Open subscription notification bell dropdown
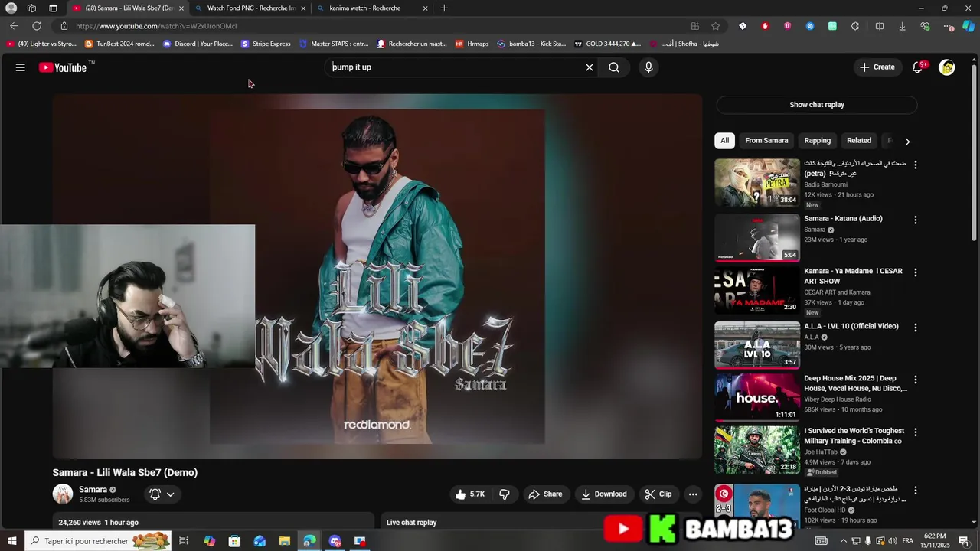 [162, 494]
